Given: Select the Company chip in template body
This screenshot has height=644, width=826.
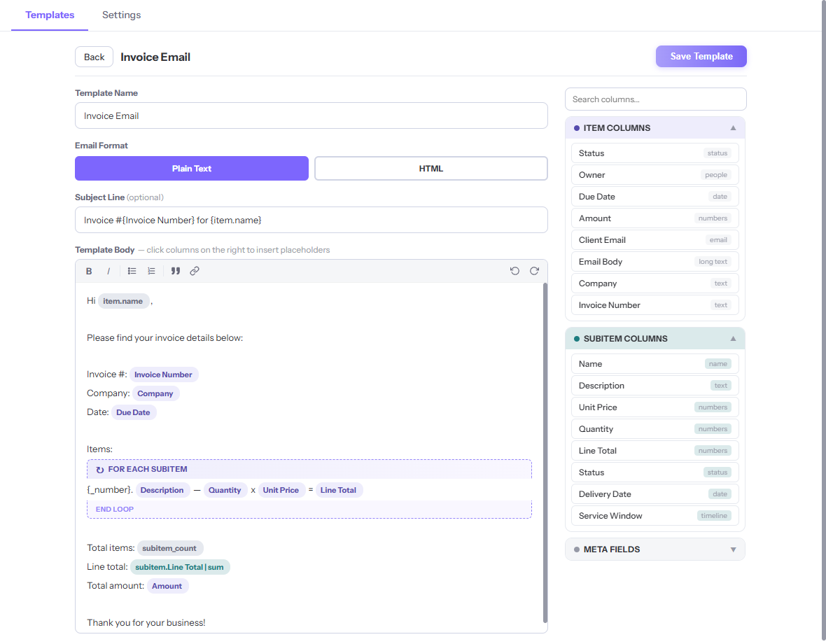Looking at the screenshot, I should (x=155, y=394).
